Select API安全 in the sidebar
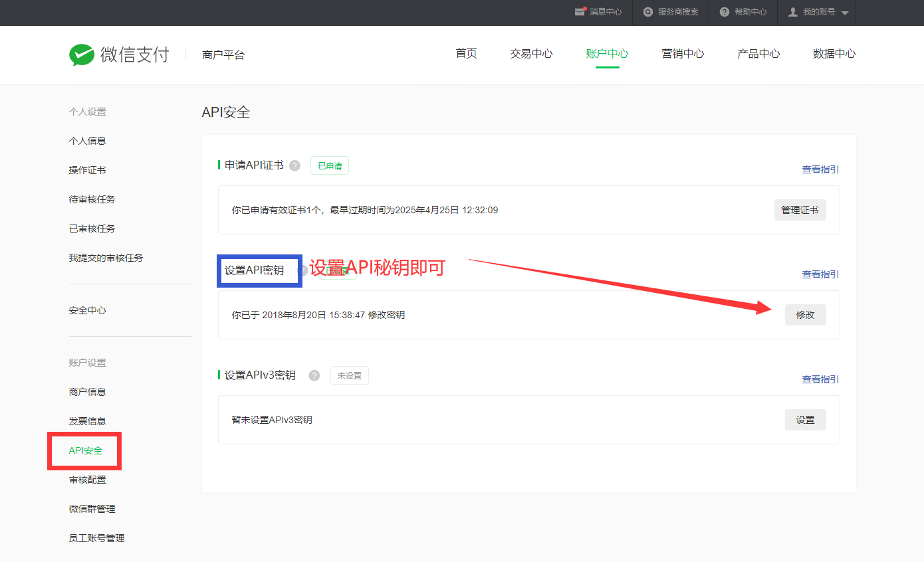Viewport: 924px width, 562px height. pyautogui.click(x=86, y=450)
